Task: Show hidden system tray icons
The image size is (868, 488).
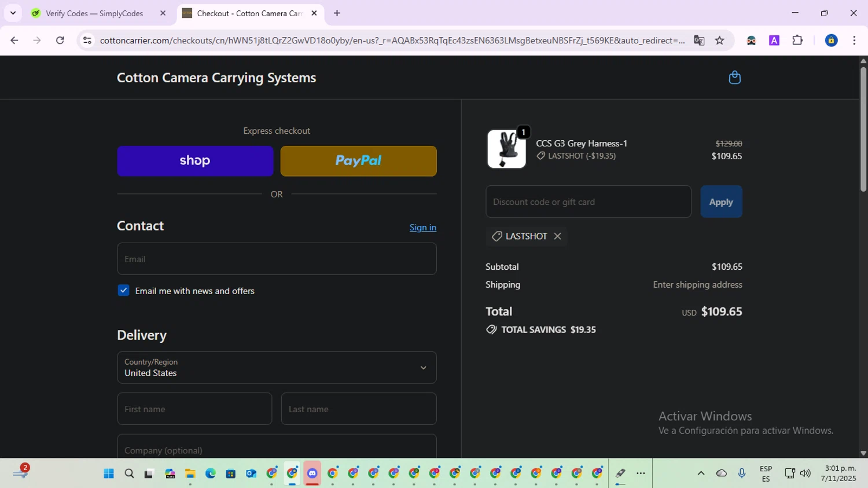Action: (701, 474)
